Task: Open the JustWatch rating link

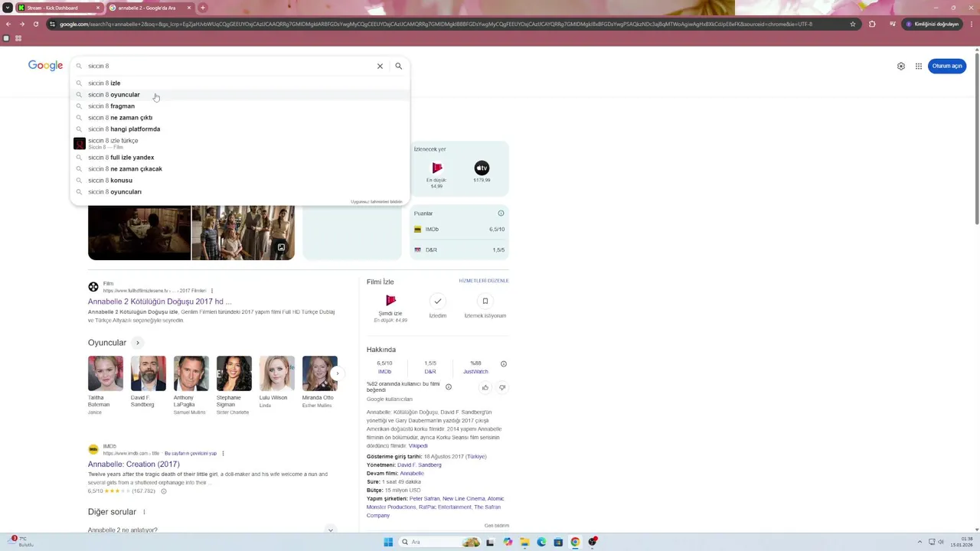Action: pos(475,371)
